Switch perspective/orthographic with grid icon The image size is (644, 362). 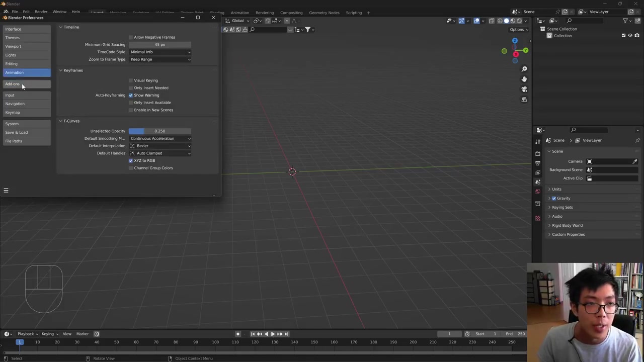pyautogui.click(x=524, y=100)
